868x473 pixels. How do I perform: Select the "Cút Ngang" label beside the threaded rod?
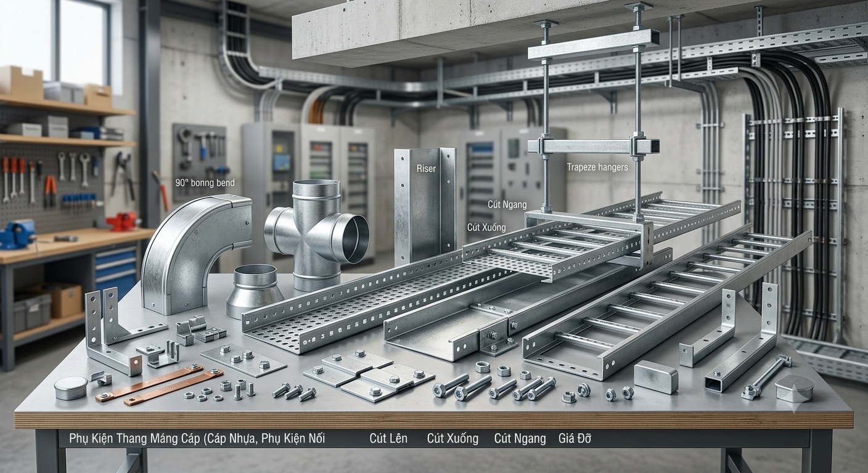(x=507, y=204)
